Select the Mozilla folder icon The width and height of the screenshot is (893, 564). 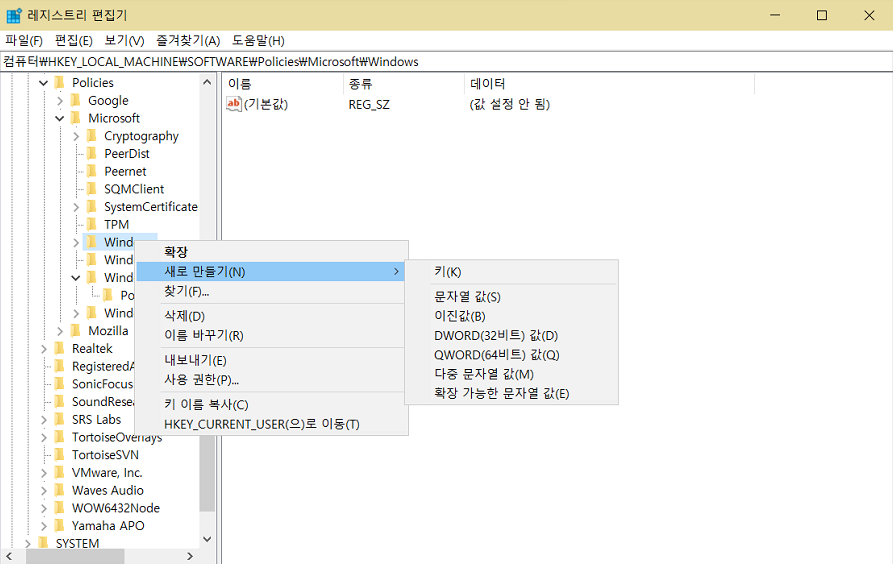pyautogui.click(x=76, y=330)
